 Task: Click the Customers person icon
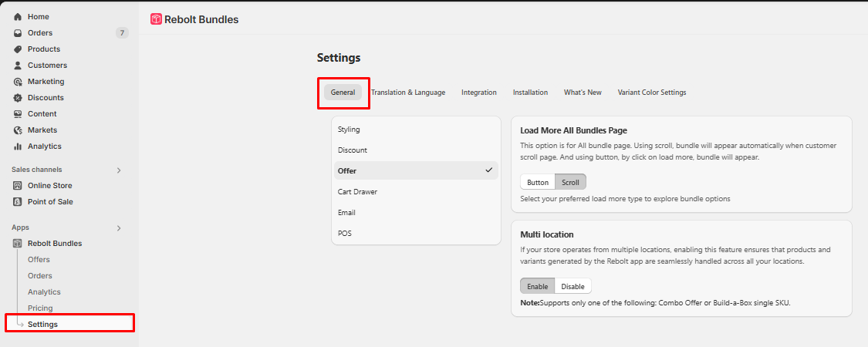18,66
